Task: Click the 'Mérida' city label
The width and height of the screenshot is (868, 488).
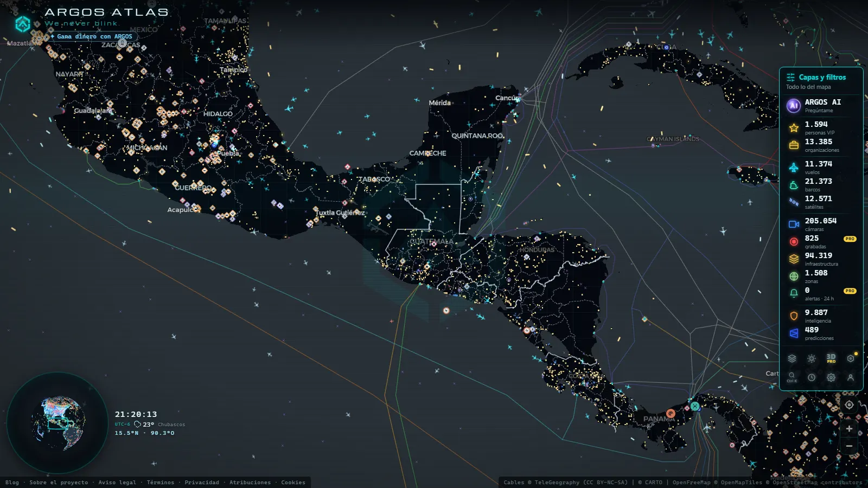Action: click(x=439, y=102)
